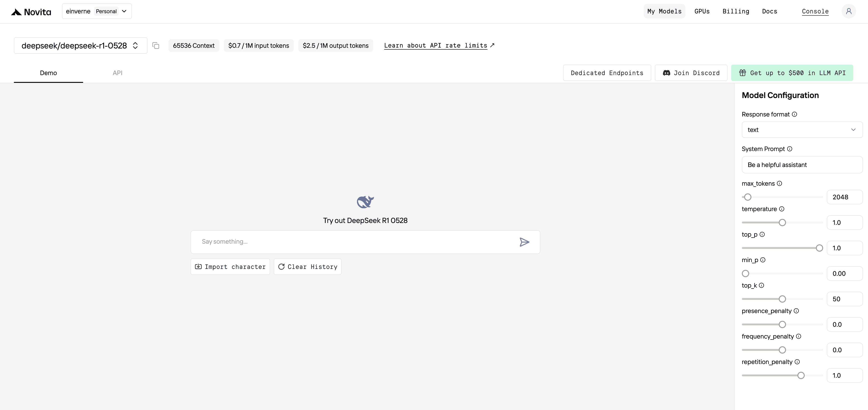Click Get up to $500 in LLM API

[x=792, y=73]
